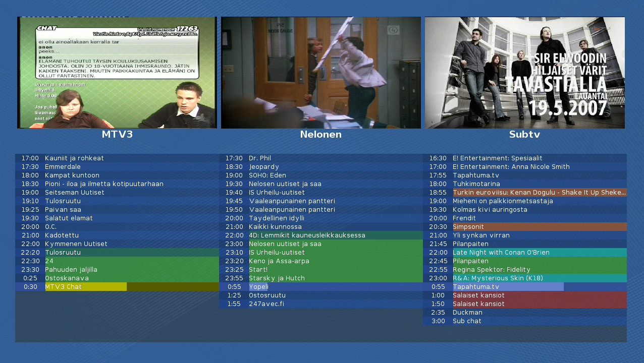Select E! Entertainment: Anna Nicole Smith

(x=525, y=167)
